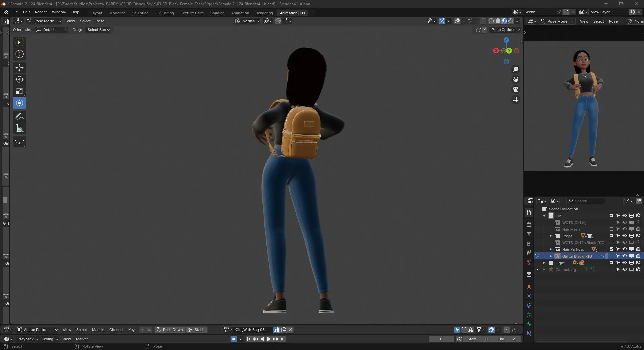Screen dimensions: 644x350
Task: Click the Stash button
Action: coord(197,330)
